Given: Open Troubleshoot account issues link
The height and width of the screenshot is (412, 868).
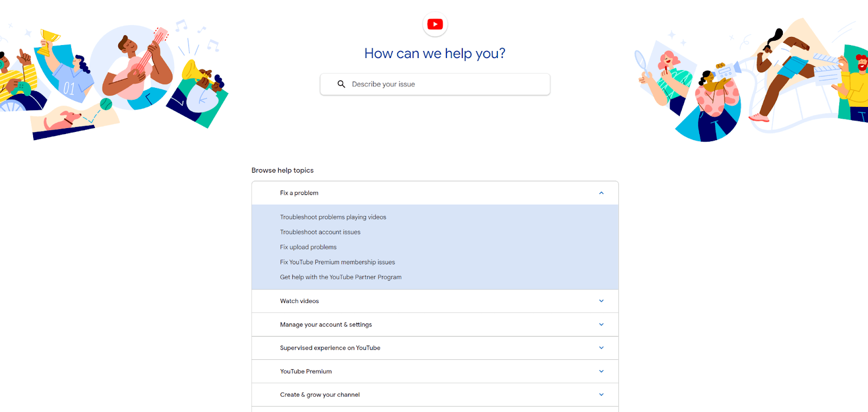Looking at the screenshot, I should coord(320,232).
